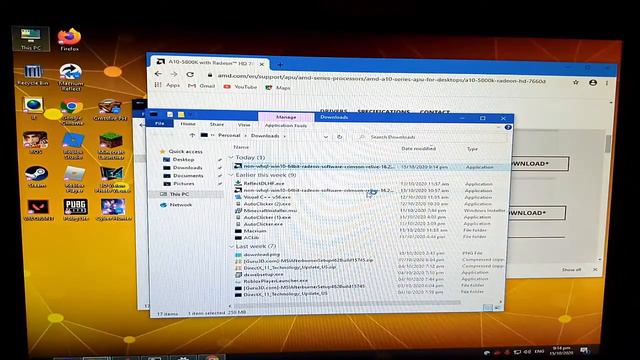Open Gmail bookmark

(x=201, y=86)
